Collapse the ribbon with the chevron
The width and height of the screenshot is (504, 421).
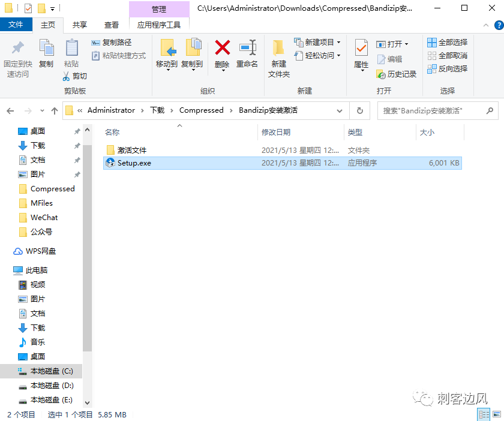485,25
